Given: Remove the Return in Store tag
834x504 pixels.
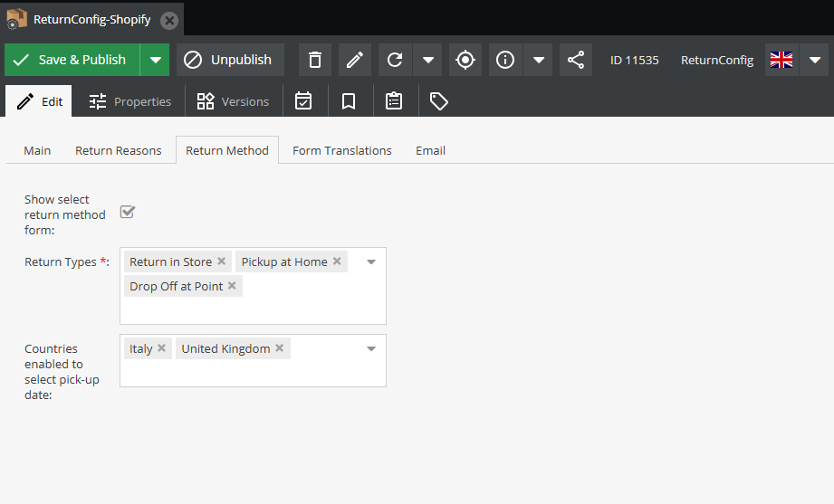Looking at the screenshot, I should coord(221,262).
